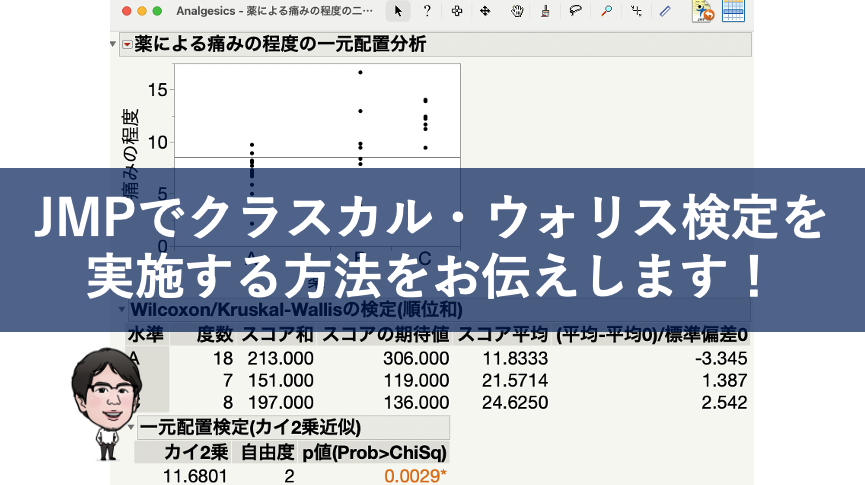Click the score sum value 197.000
Screen dimensions: 865x485
point(280,403)
